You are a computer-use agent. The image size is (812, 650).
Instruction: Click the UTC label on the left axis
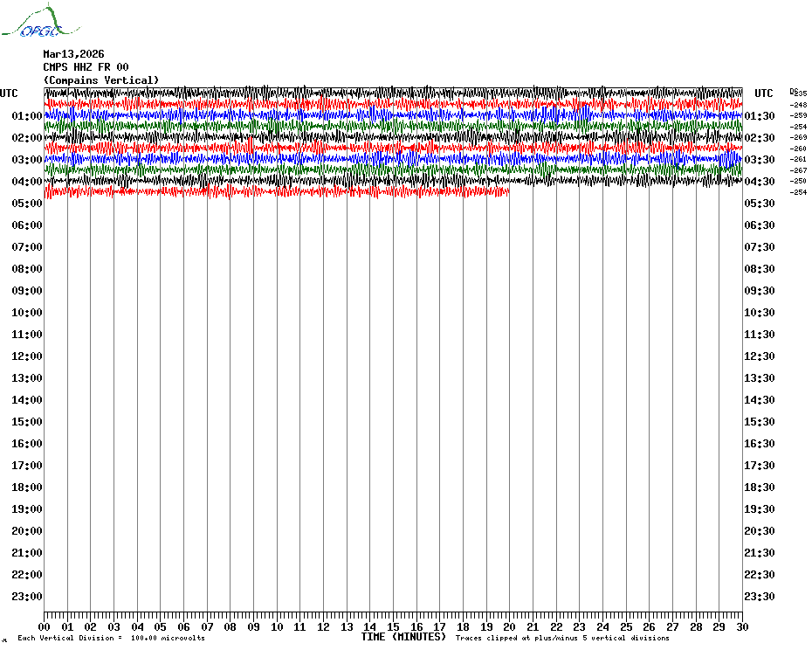coord(9,93)
